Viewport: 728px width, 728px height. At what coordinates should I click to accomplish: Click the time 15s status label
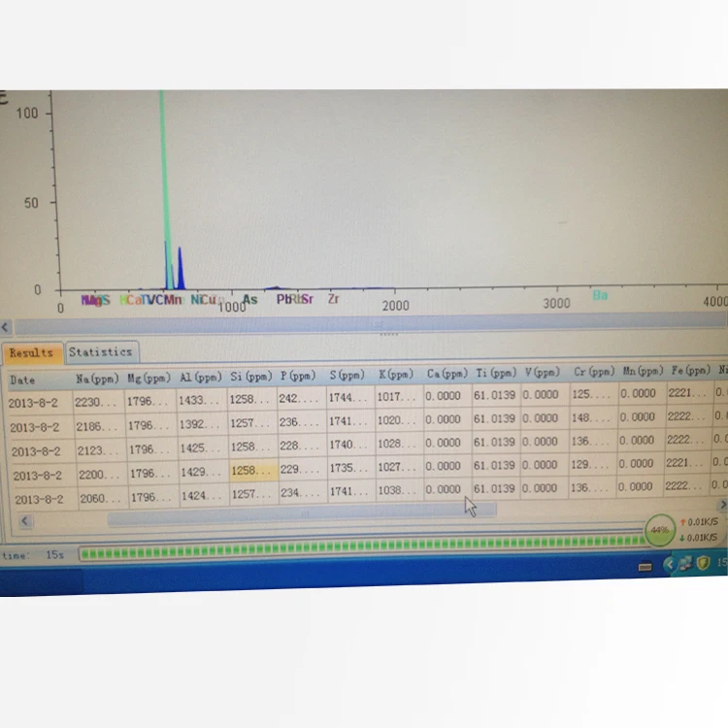tap(32, 555)
